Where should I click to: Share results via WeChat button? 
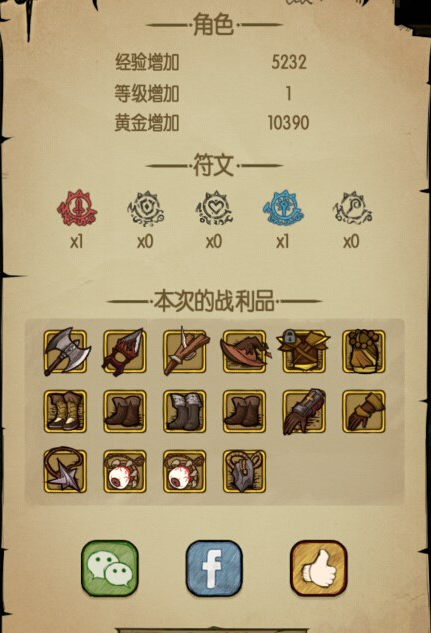tap(110, 568)
